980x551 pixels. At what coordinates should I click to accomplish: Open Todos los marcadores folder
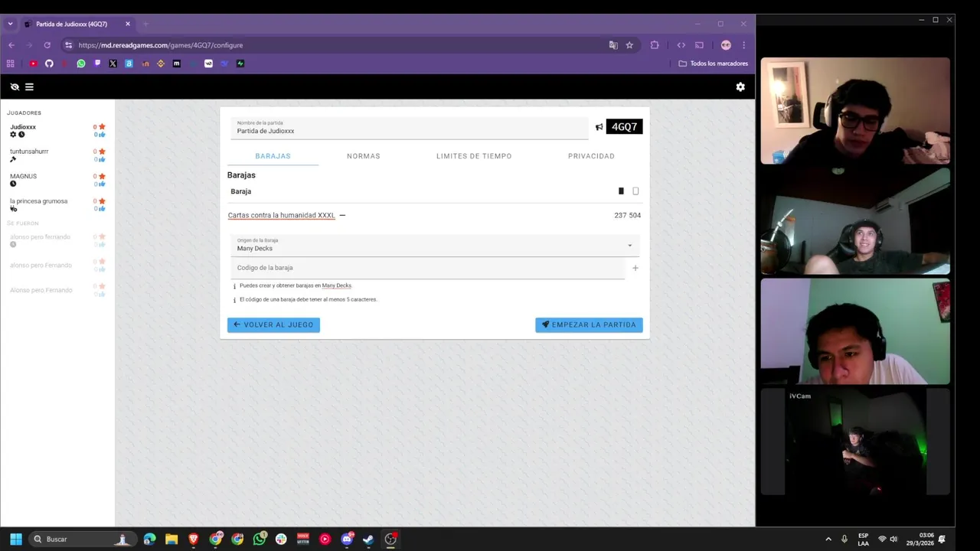713,64
